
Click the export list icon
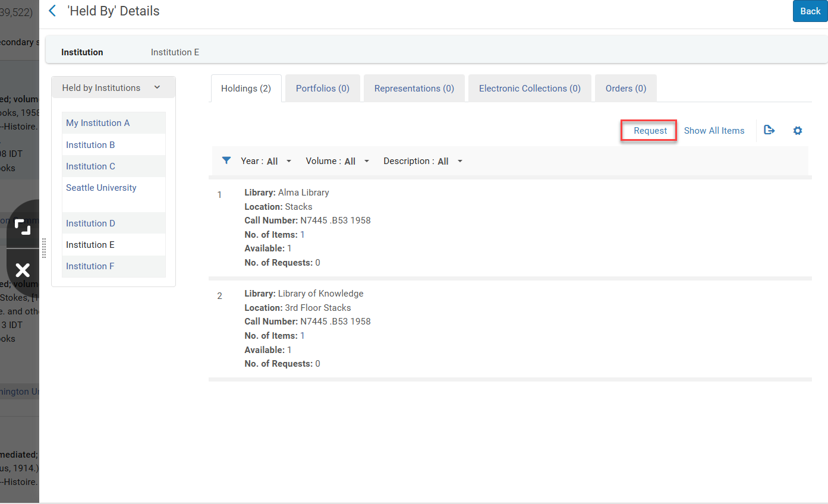tap(769, 130)
